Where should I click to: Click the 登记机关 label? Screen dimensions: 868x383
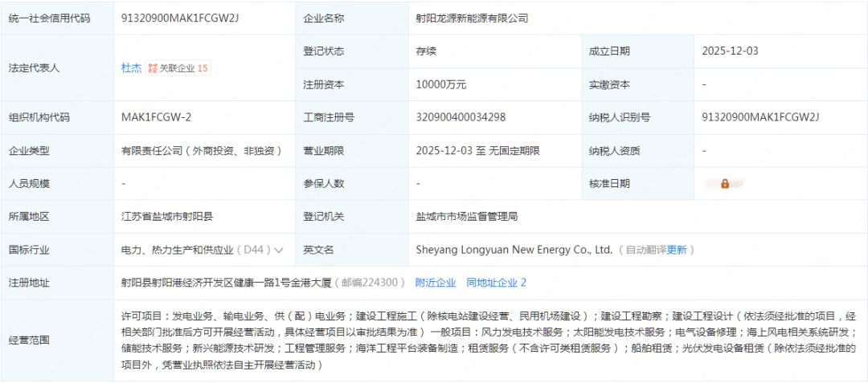point(324,217)
